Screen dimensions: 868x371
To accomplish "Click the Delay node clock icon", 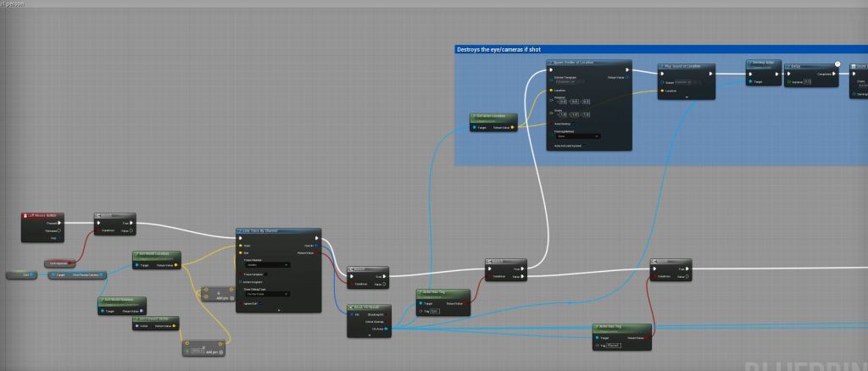I will (x=837, y=64).
